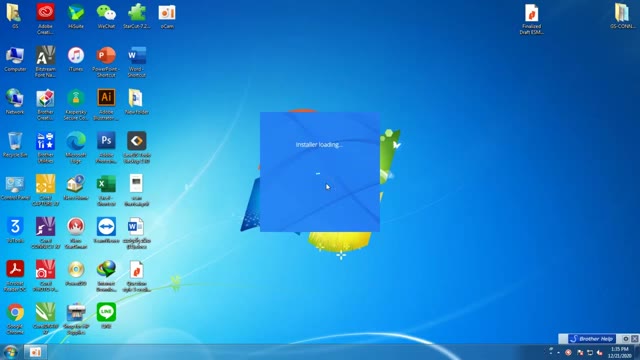This screenshot has height=360, width=640.
Task: Launch Adobe Illustrator shortcut
Action: [x=106, y=104]
